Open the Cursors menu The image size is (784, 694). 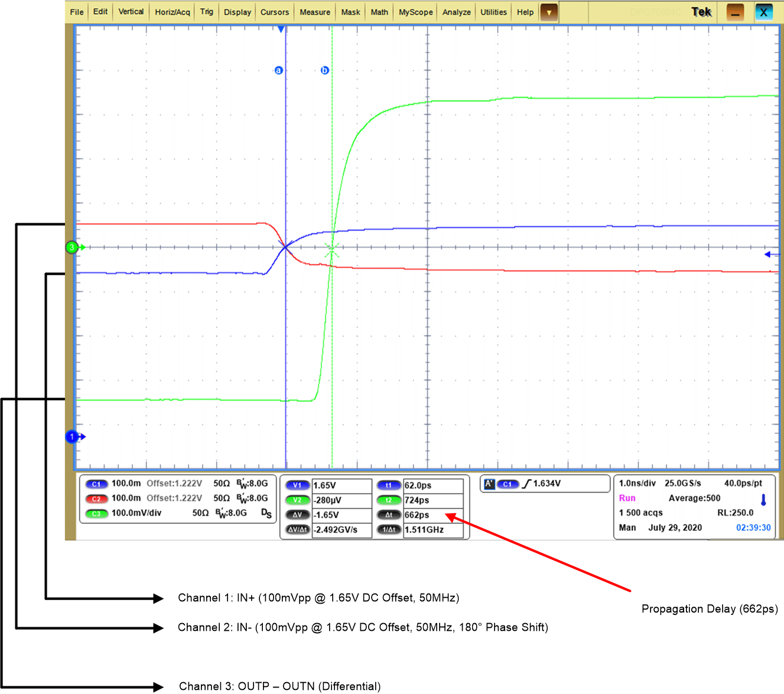(274, 12)
